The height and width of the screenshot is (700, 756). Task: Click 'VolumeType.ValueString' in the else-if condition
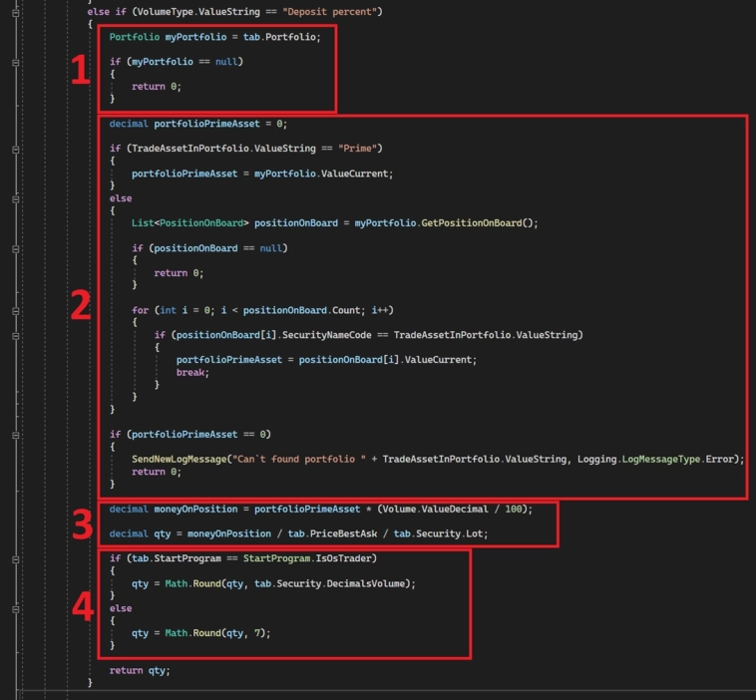(198, 12)
